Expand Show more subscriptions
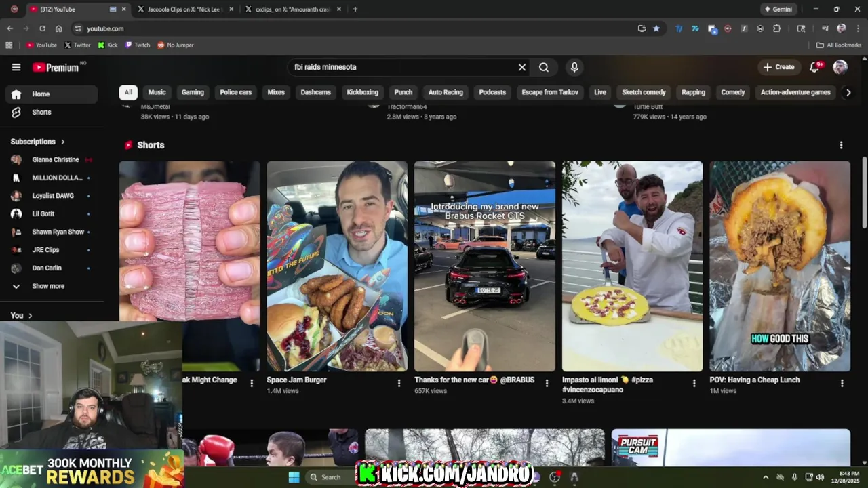This screenshot has height=488, width=868. coord(52,286)
